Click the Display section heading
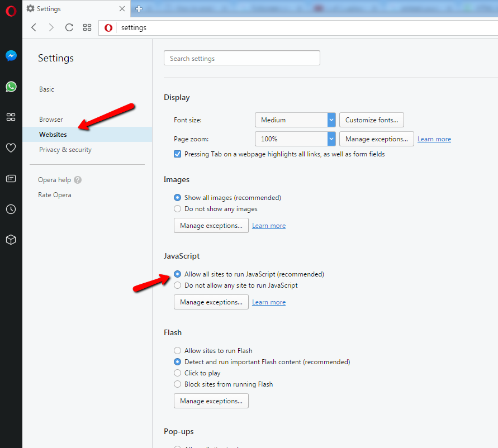Image resolution: width=498 pixels, height=448 pixels. click(177, 97)
